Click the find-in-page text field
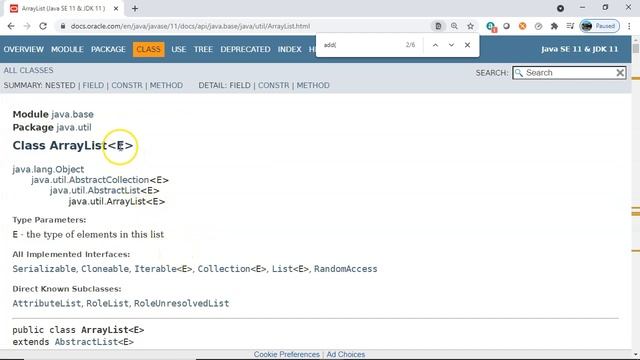 point(360,45)
